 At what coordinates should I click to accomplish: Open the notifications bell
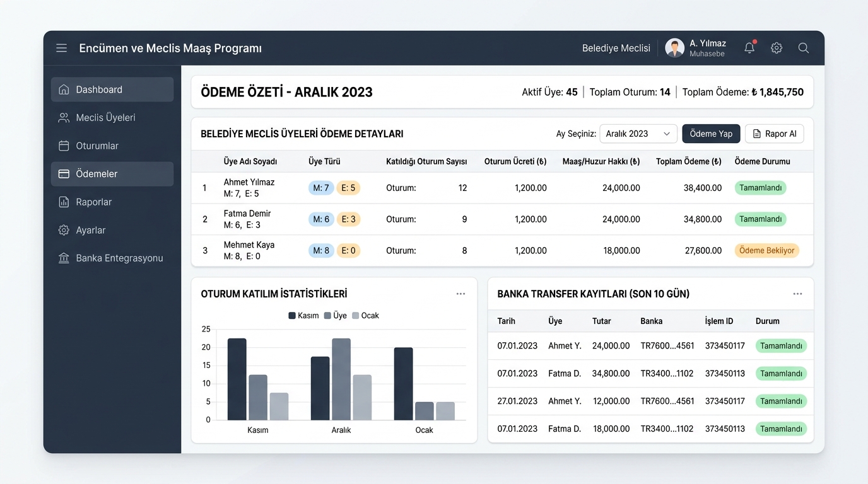pyautogui.click(x=749, y=48)
